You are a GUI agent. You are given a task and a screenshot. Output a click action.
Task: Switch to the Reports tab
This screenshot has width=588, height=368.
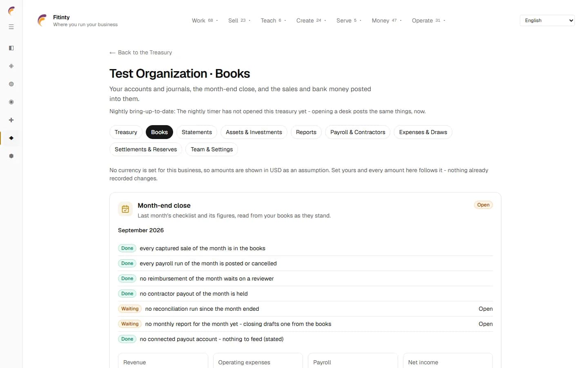[306, 132]
